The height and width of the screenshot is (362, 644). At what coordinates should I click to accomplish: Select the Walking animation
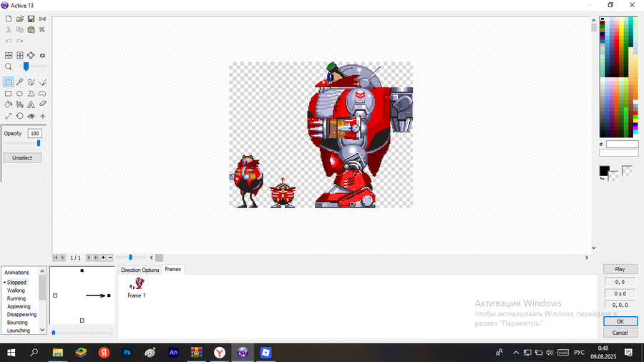click(x=16, y=290)
